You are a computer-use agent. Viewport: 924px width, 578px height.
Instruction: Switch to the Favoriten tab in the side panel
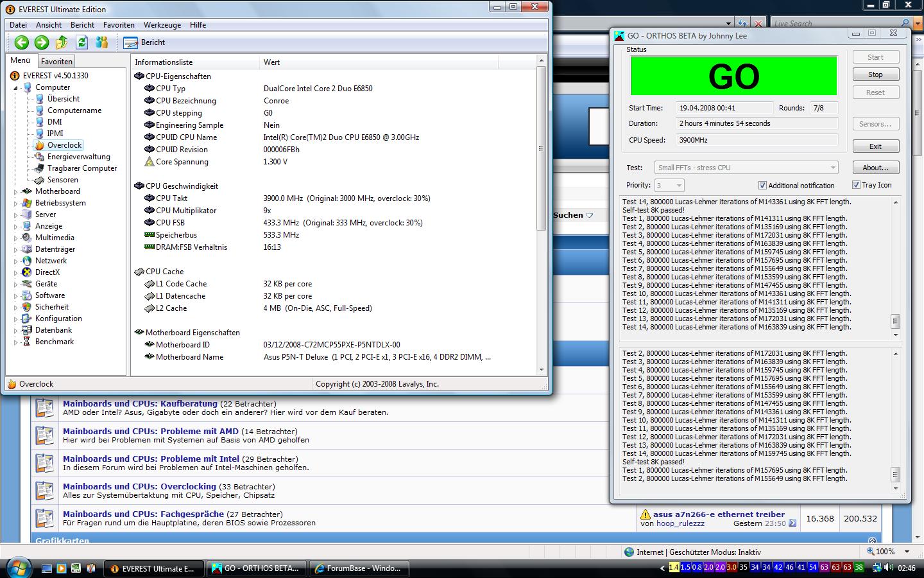coord(56,62)
